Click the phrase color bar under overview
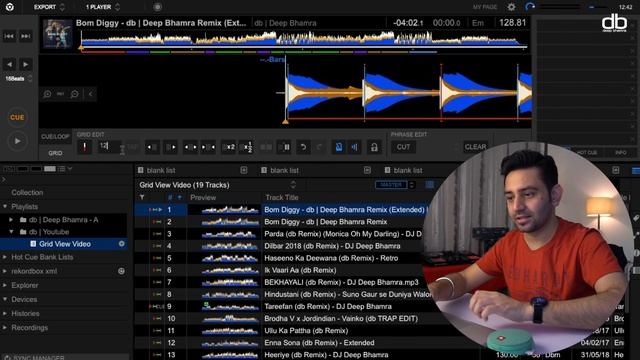 click(260, 52)
